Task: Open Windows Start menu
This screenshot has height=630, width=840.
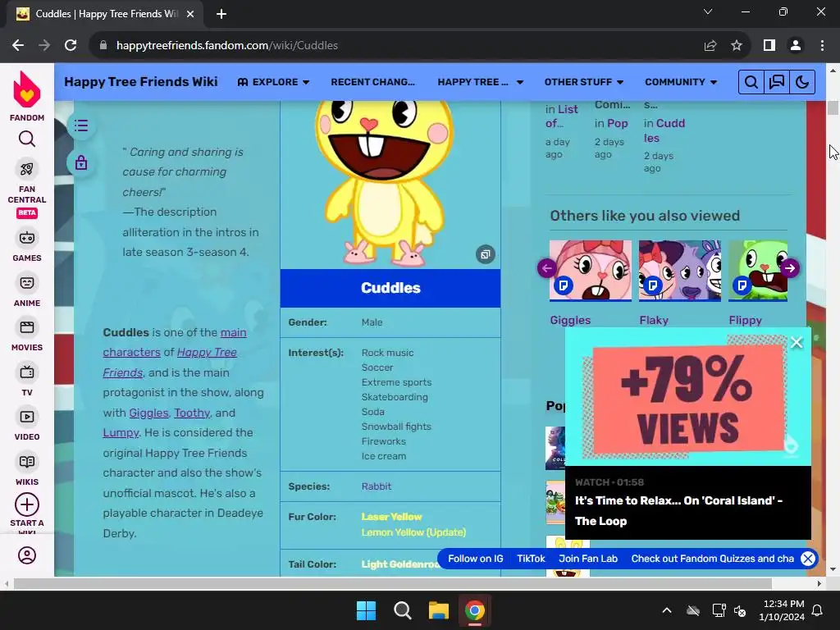Action: (367, 610)
